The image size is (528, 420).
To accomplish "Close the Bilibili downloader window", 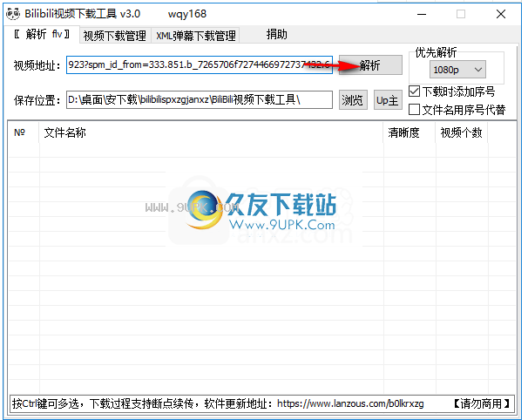I will (501, 14).
